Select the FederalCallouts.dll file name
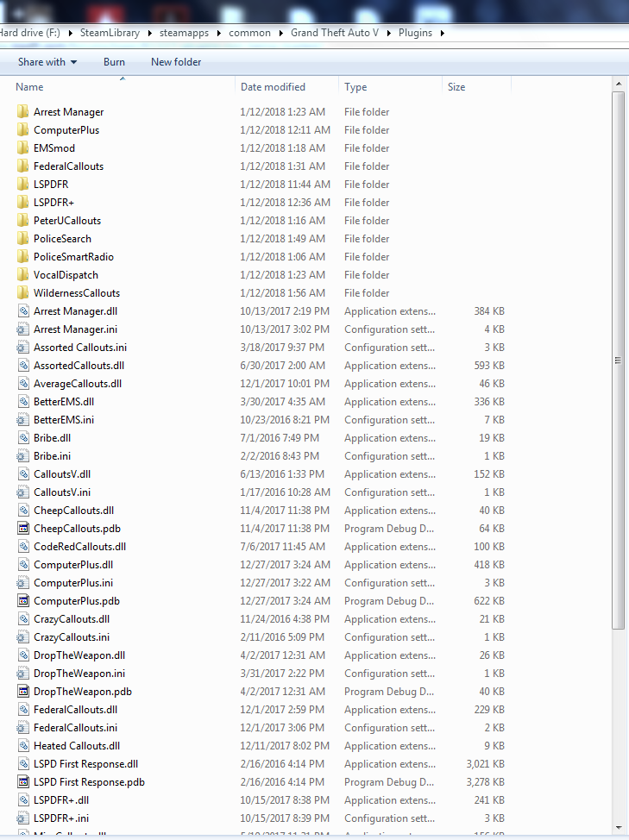629x840 pixels. coord(76,709)
